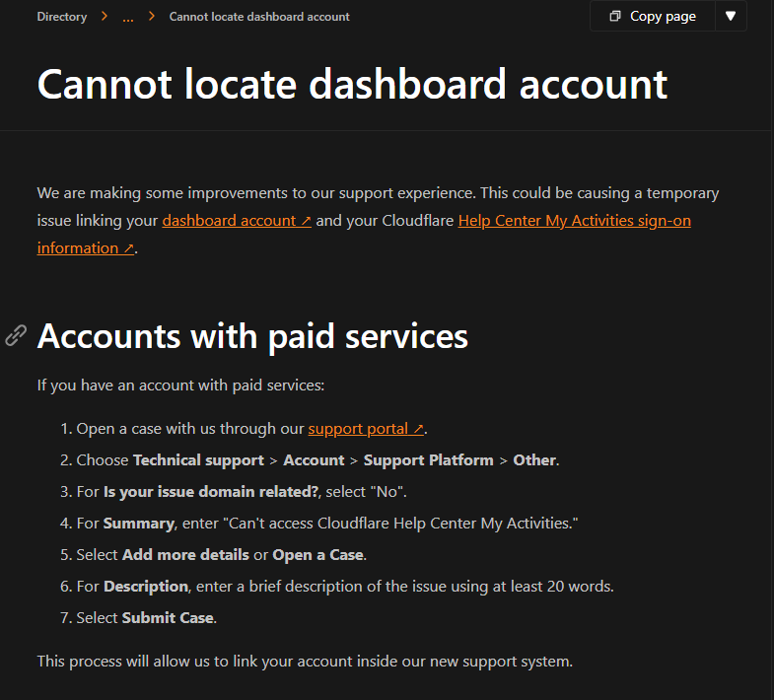
Task: Click the vertical scrollbar at right edge
Action: [x=771, y=350]
